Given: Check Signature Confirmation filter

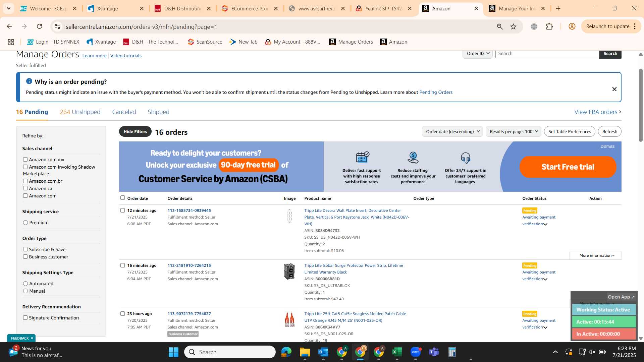Looking at the screenshot, I should point(25,318).
